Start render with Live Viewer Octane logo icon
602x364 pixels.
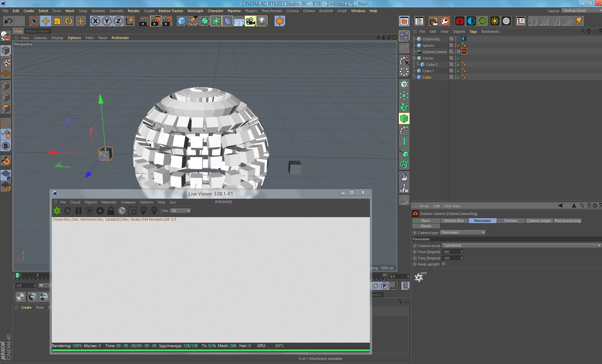[x=57, y=211]
